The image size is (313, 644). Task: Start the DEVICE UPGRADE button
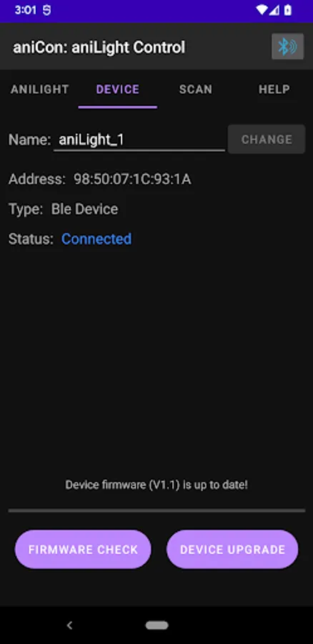coord(232,550)
